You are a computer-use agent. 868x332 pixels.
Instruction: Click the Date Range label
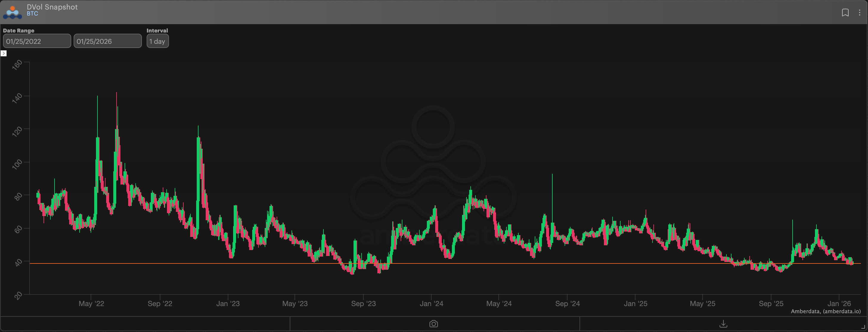pos(18,30)
